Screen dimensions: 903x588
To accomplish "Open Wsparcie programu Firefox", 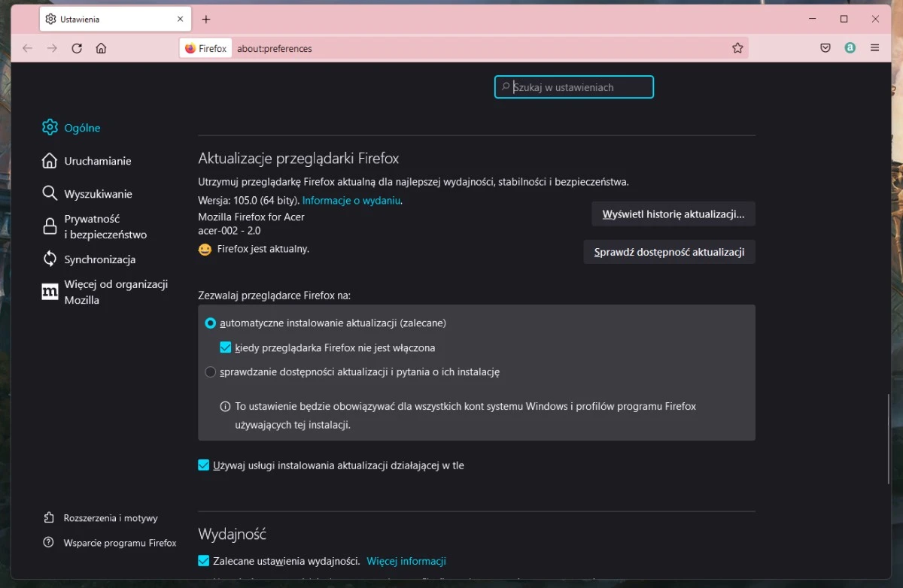I will 115,542.
